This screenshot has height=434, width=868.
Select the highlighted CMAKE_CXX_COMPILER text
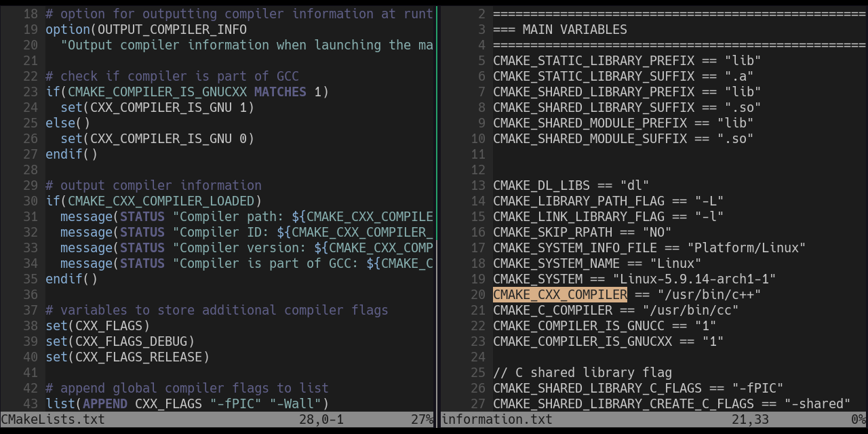point(560,294)
